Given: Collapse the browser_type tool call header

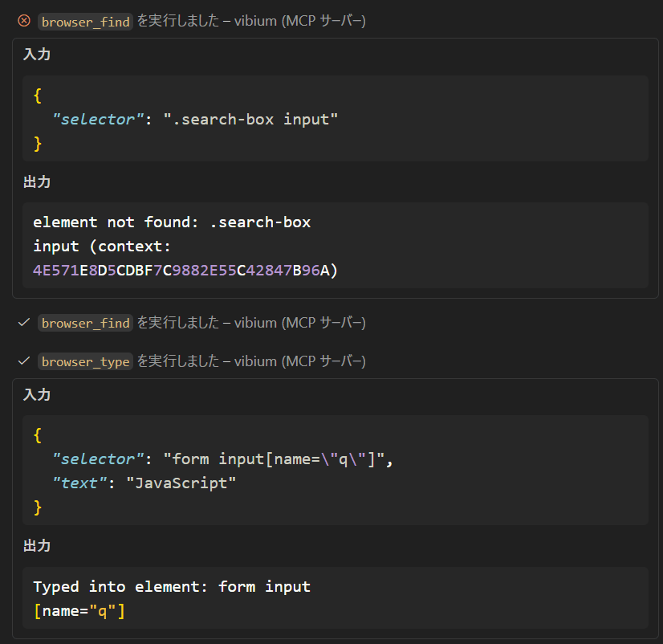Looking at the screenshot, I should [x=202, y=361].
